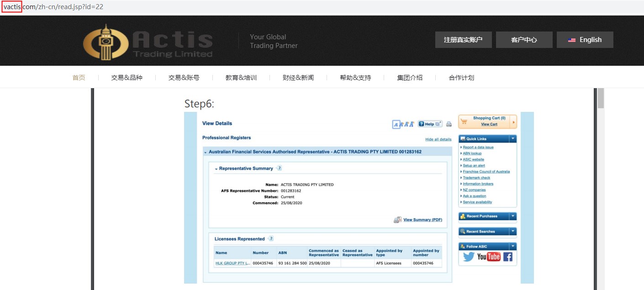Open the 客户中心 client center

tap(524, 40)
